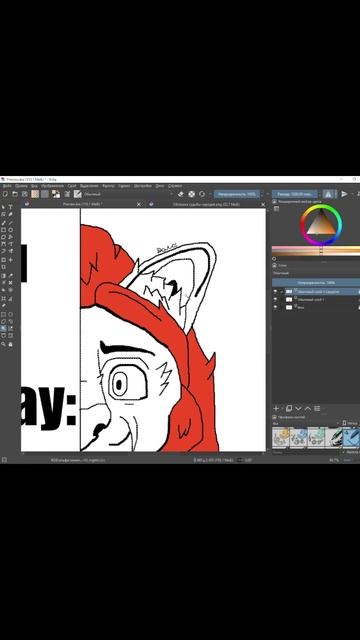Open toolbar blending mode dropdown
Screen dimensions: 360x640
click(x=130, y=194)
